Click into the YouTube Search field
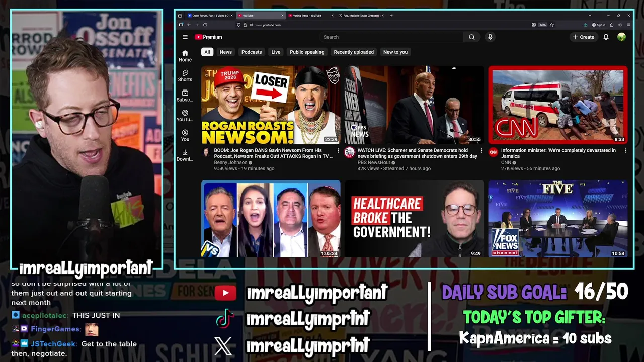This screenshot has height=362, width=644. pos(391,37)
